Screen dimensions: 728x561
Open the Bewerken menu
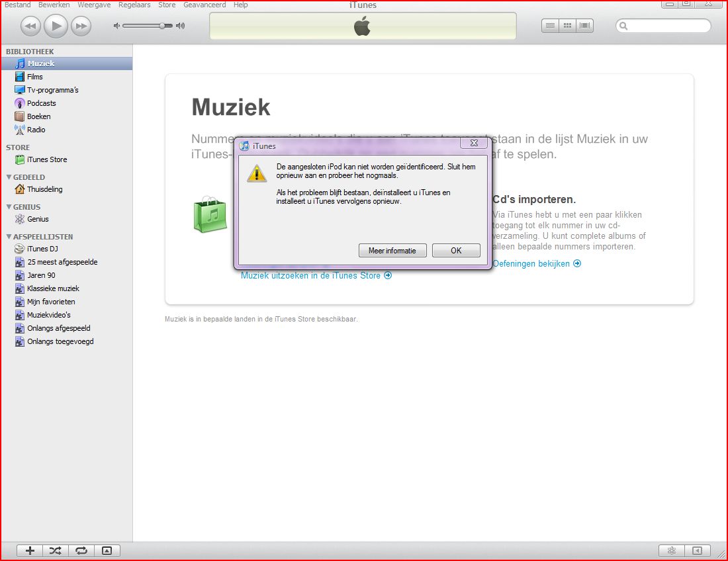point(54,5)
